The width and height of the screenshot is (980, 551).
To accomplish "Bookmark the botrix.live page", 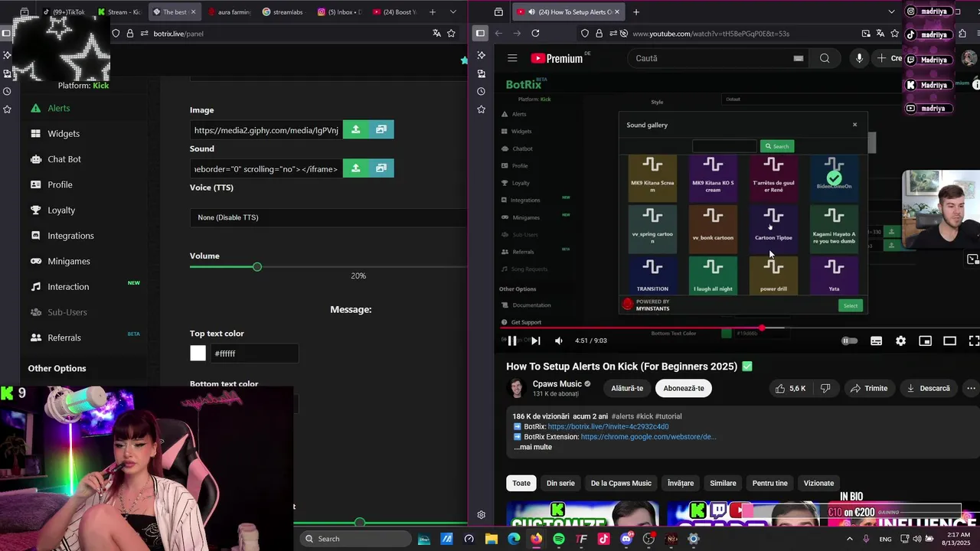I will tap(451, 33).
